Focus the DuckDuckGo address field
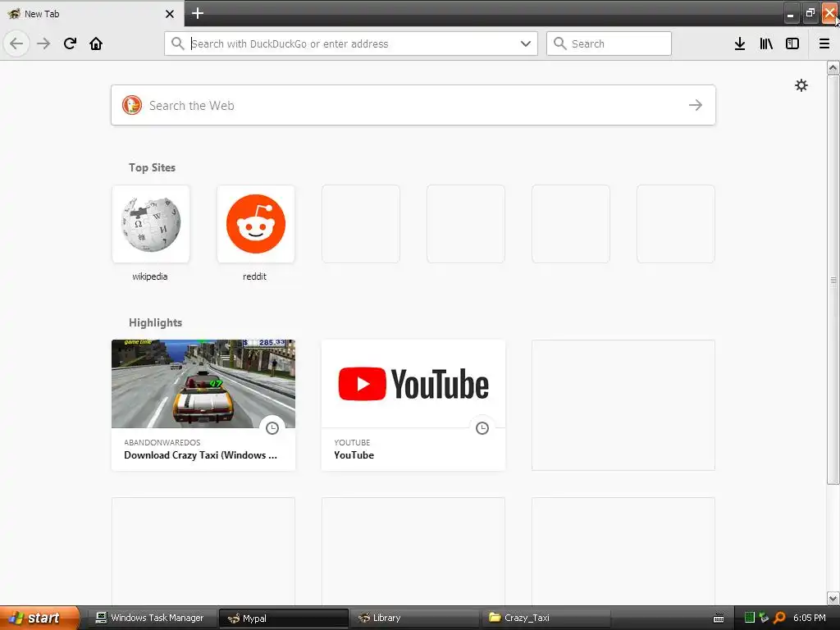This screenshot has width=840, height=630. pos(353,44)
